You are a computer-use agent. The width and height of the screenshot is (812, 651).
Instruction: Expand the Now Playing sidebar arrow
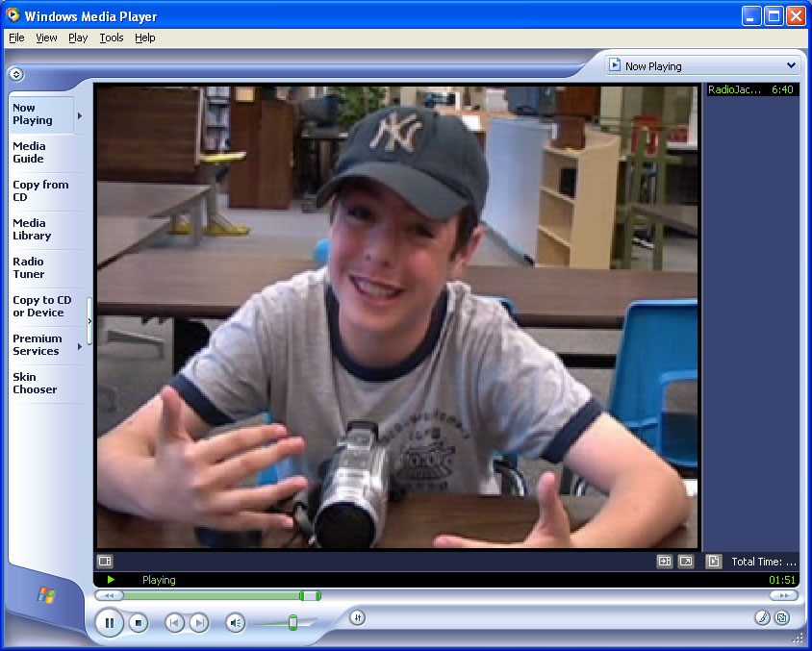pyautogui.click(x=79, y=115)
